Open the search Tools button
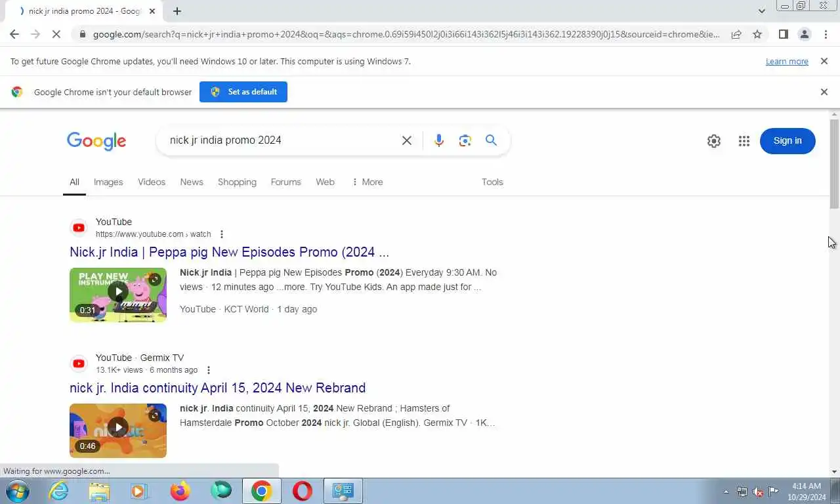Image resolution: width=840 pixels, height=504 pixels. (492, 182)
